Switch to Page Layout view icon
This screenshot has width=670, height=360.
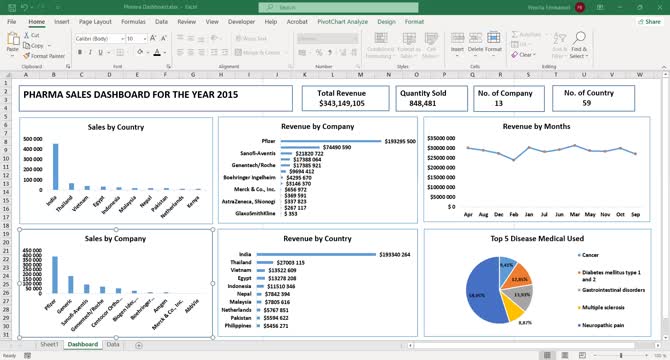(x=564, y=355)
